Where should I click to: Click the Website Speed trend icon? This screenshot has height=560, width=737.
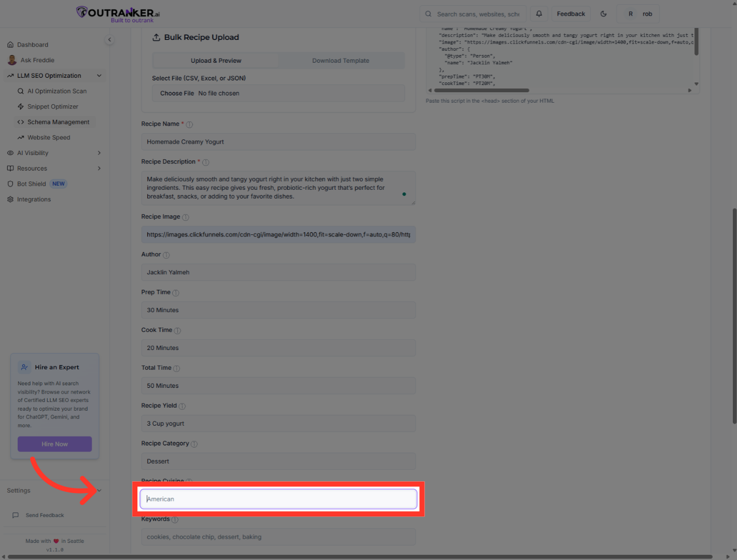coord(21,138)
